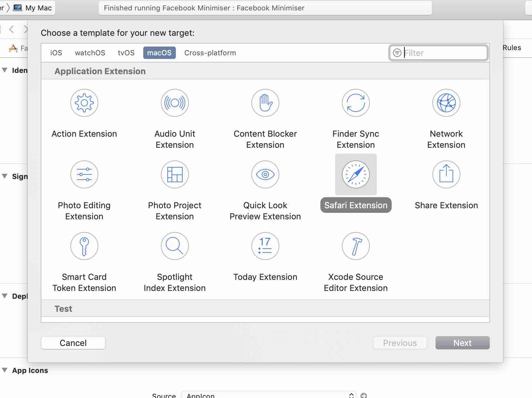Go back with the navigator back arrow
Viewport: 532px width, 398px height.
pyautogui.click(x=12, y=29)
